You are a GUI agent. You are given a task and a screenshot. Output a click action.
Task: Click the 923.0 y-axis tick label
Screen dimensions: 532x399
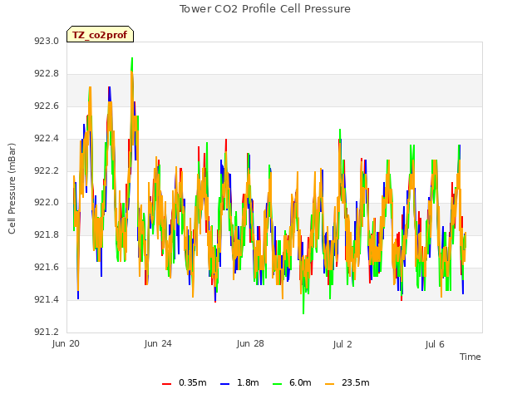(47, 41)
